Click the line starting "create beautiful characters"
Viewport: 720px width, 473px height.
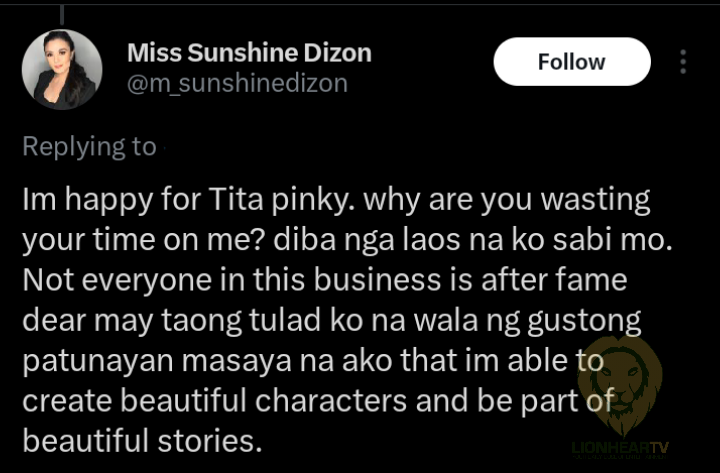pyautogui.click(x=328, y=401)
